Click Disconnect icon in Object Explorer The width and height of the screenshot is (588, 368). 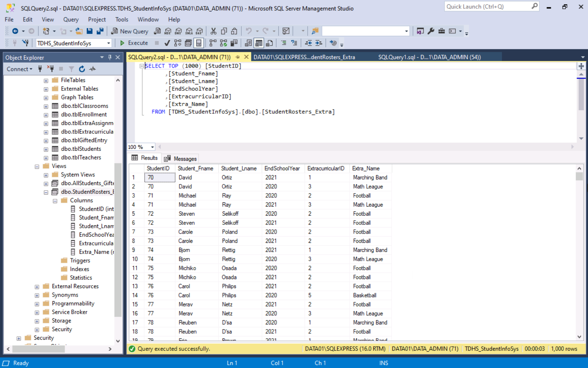(x=51, y=69)
